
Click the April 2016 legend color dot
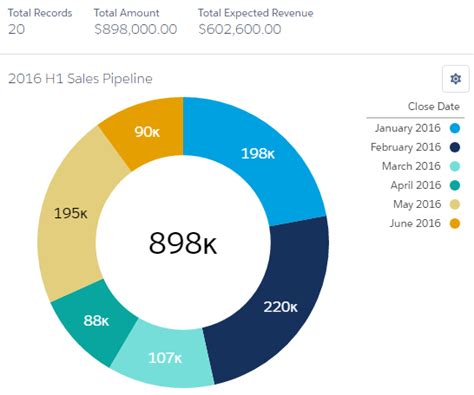coord(455,185)
